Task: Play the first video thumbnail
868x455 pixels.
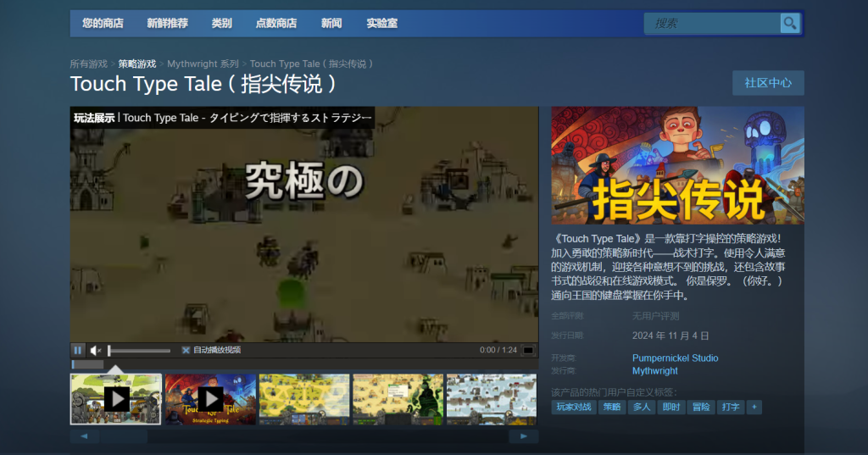Action: tap(115, 399)
